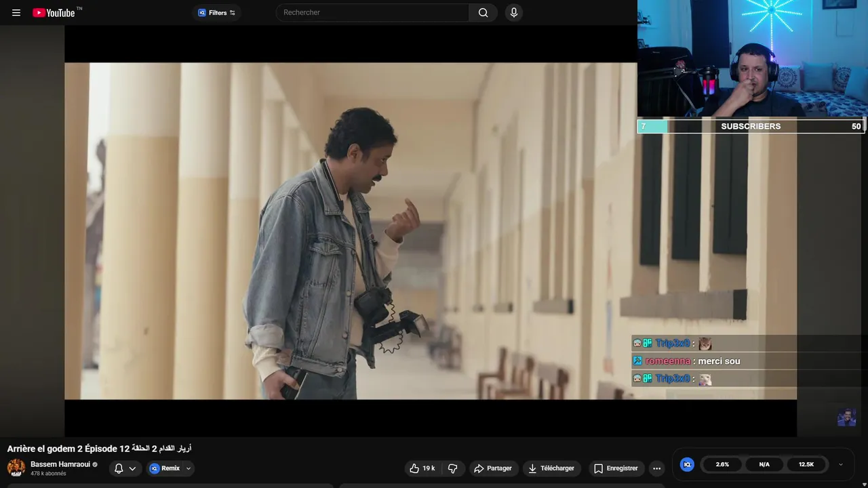Click the vidIQ logo in stats bar
The height and width of the screenshot is (488, 868).
[687, 464]
